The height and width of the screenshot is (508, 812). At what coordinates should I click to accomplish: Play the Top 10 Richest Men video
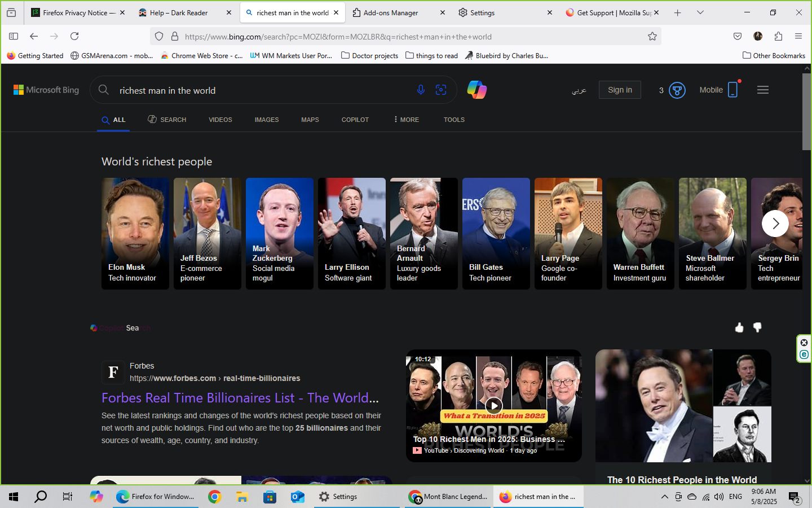[494, 405]
